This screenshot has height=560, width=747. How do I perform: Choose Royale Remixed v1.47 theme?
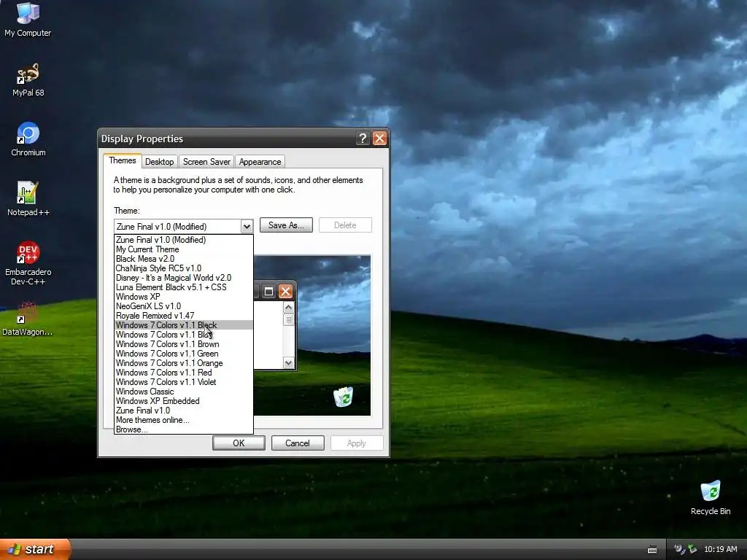pyautogui.click(x=183, y=316)
